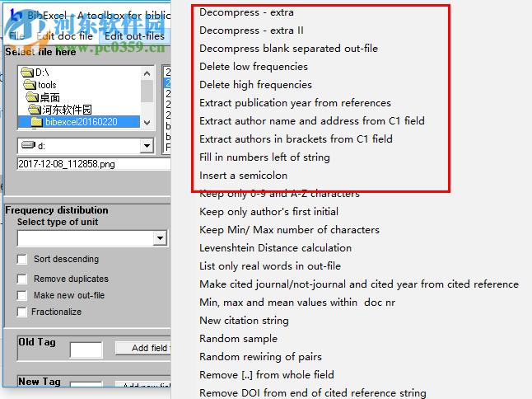Select 'Keep Min/ Max number of characters'
Image resolution: width=532 pixels, height=399 pixels.
[289, 230]
